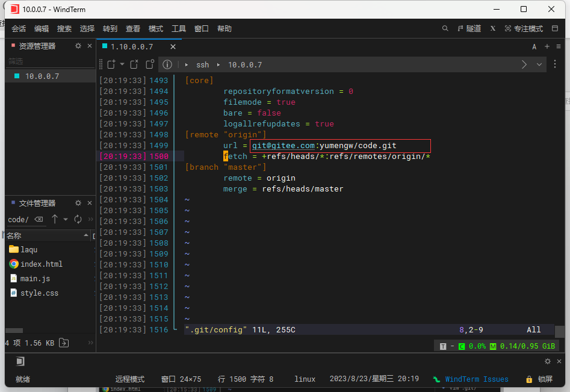The image size is (570, 392).
Task: Show more file manager tools chevrons
Action: click(90, 219)
